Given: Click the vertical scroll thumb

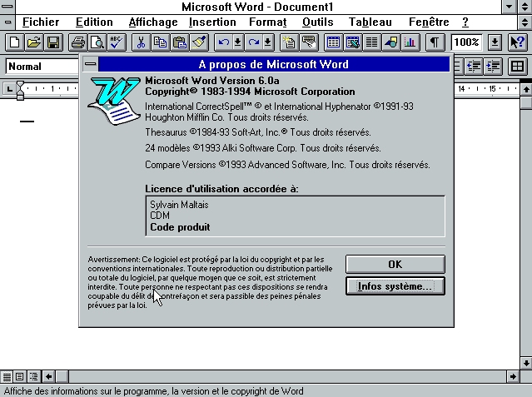Looking at the screenshot, I should (x=526, y=103).
